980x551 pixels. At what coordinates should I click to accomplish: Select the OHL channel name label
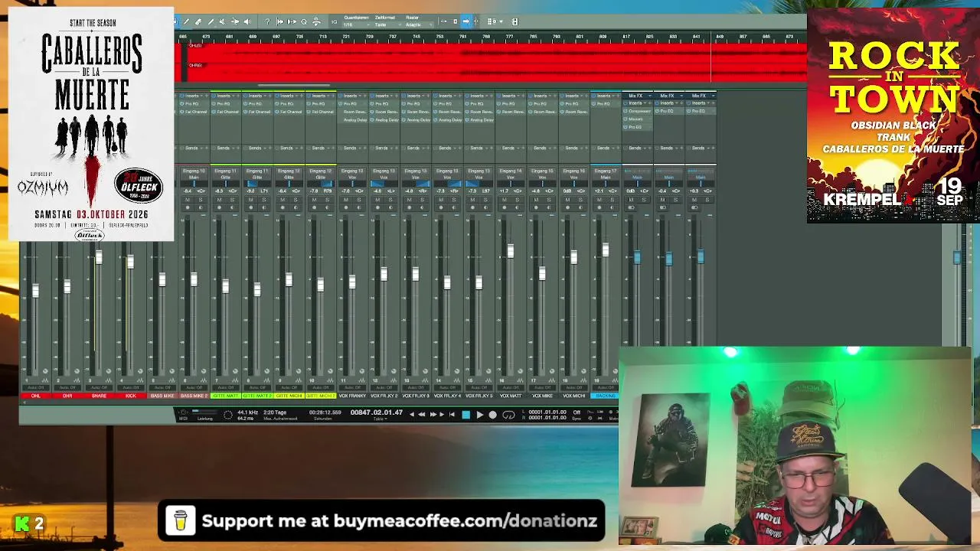coord(35,396)
